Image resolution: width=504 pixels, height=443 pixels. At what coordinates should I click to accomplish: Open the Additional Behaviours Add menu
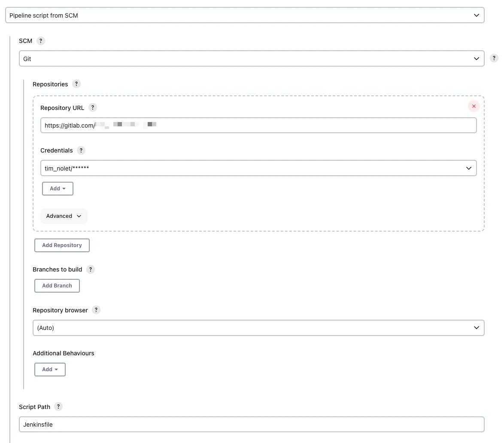coord(50,369)
